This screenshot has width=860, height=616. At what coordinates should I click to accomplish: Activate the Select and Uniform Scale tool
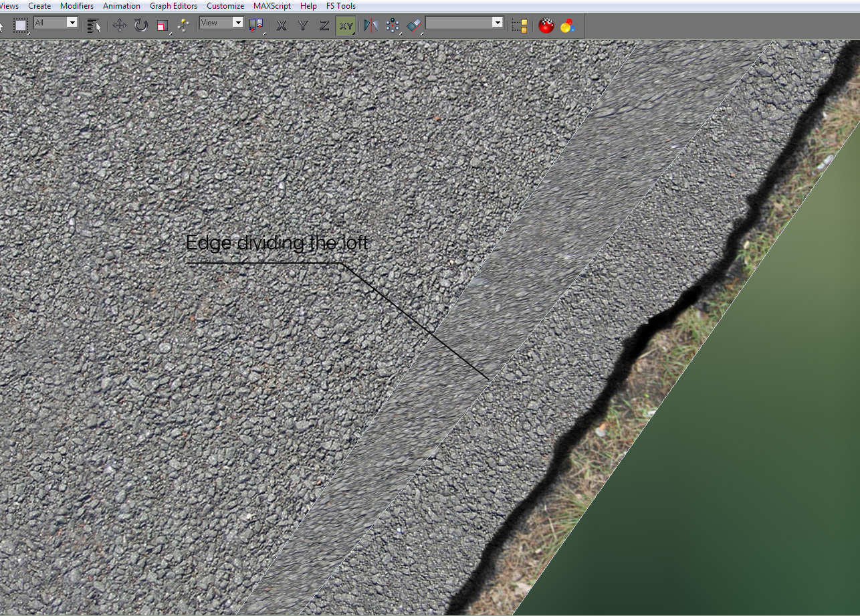pyautogui.click(x=162, y=25)
